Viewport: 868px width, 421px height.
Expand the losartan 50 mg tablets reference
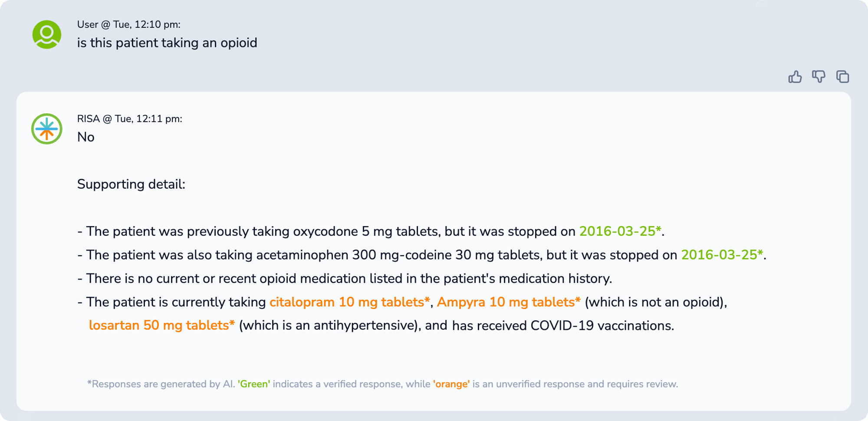click(161, 325)
